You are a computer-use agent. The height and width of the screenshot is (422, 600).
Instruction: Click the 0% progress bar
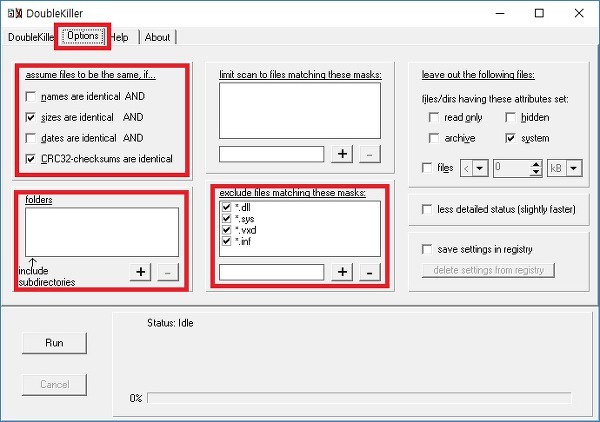[359, 398]
